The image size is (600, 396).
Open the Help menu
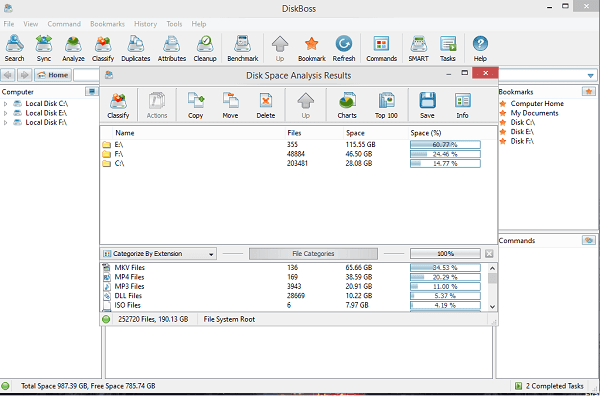click(199, 24)
